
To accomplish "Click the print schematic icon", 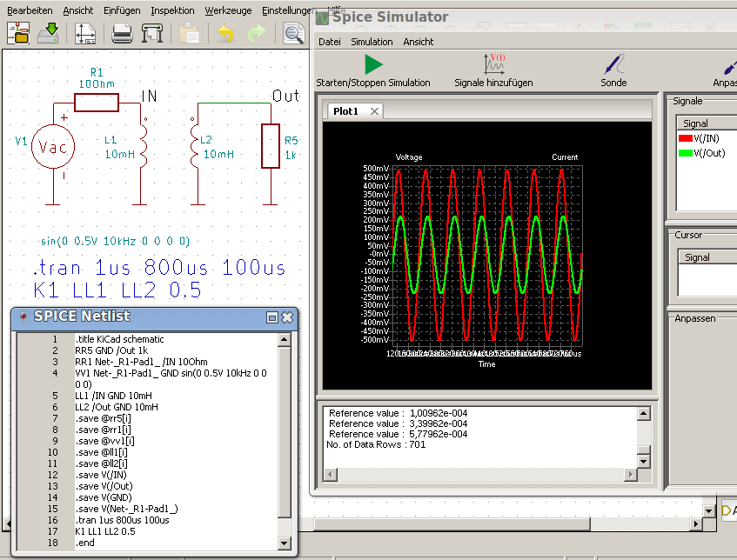I will click(x=122, y=34).
